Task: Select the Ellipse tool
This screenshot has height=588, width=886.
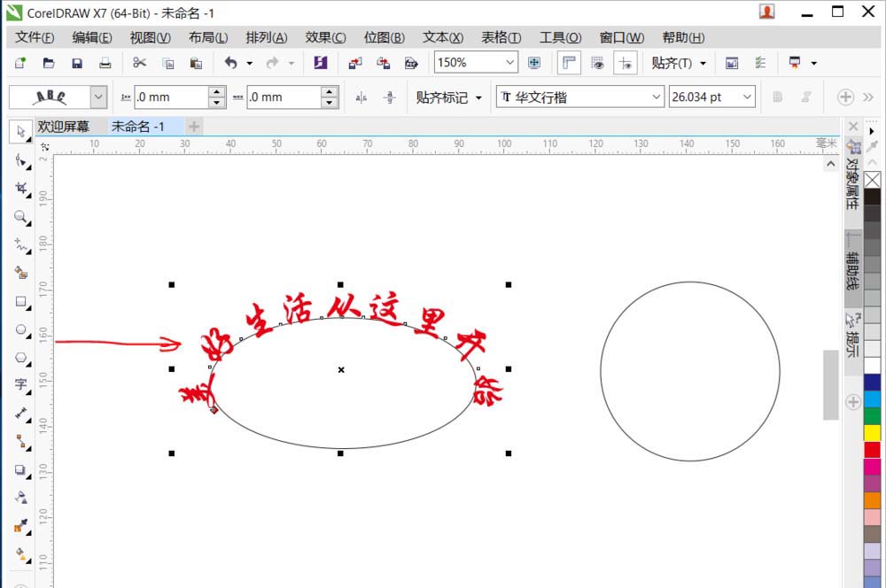Action: pos(20,330)
